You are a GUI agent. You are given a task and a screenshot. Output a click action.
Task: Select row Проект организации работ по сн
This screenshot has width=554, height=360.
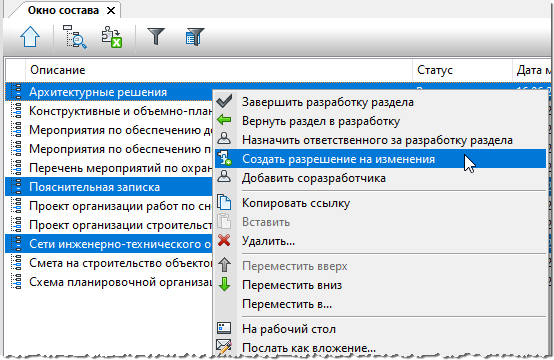[x=109, y=206]
